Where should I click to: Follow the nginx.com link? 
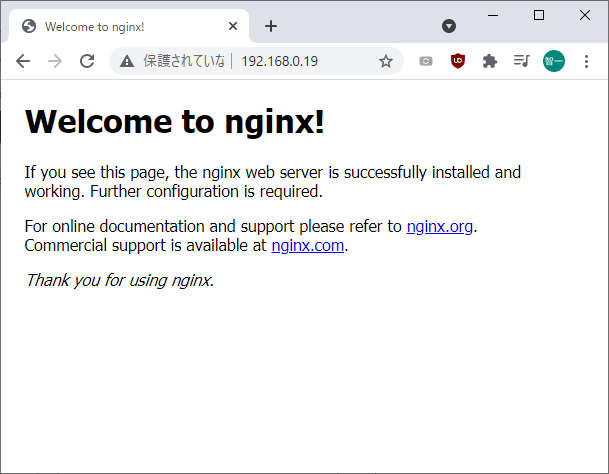307,244
